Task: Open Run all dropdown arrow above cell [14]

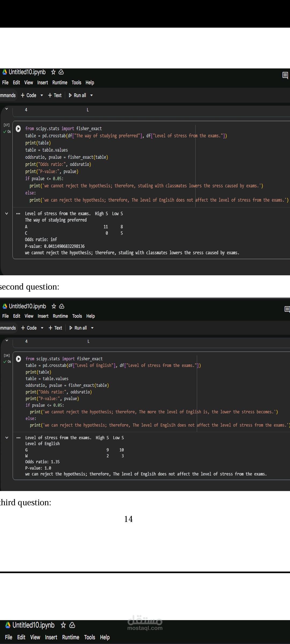Action: coord(92,328)
